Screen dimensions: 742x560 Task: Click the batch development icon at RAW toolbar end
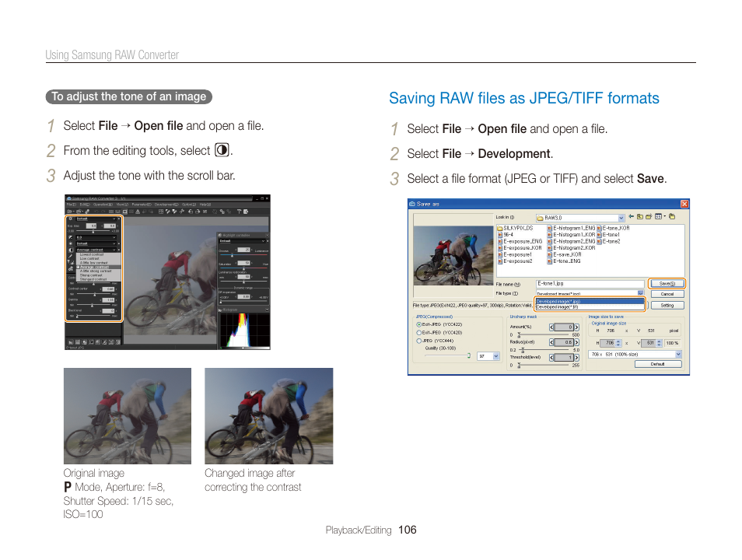[x=246, y=211]
